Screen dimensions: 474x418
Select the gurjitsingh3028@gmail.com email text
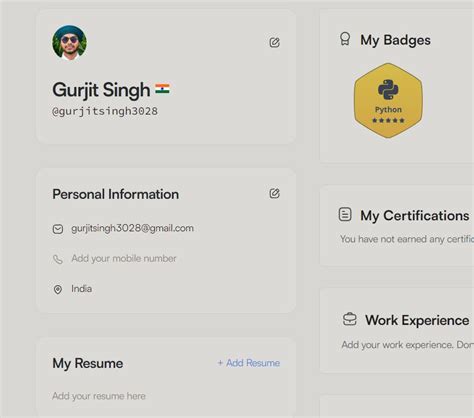(x=132, y=228)
